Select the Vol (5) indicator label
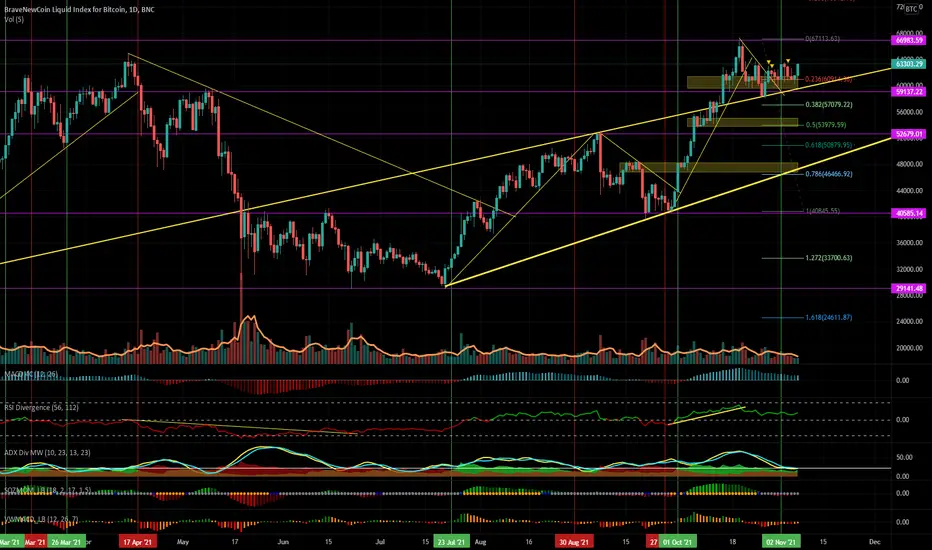 point(14,20)
